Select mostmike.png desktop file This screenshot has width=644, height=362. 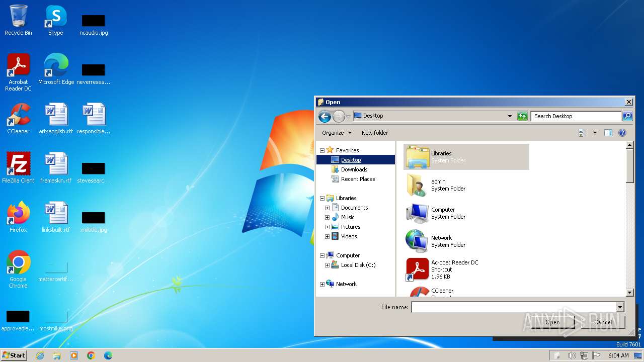pos(56,321)
